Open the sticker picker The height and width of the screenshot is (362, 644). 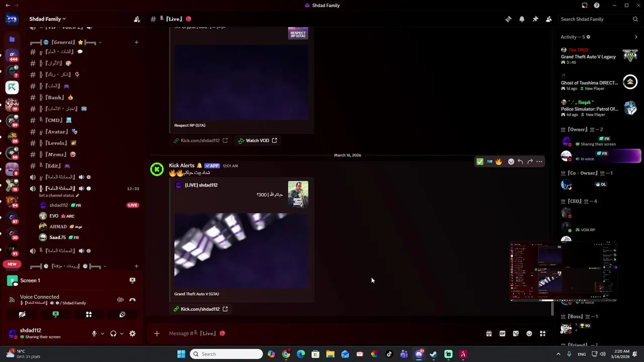point(516,333)
